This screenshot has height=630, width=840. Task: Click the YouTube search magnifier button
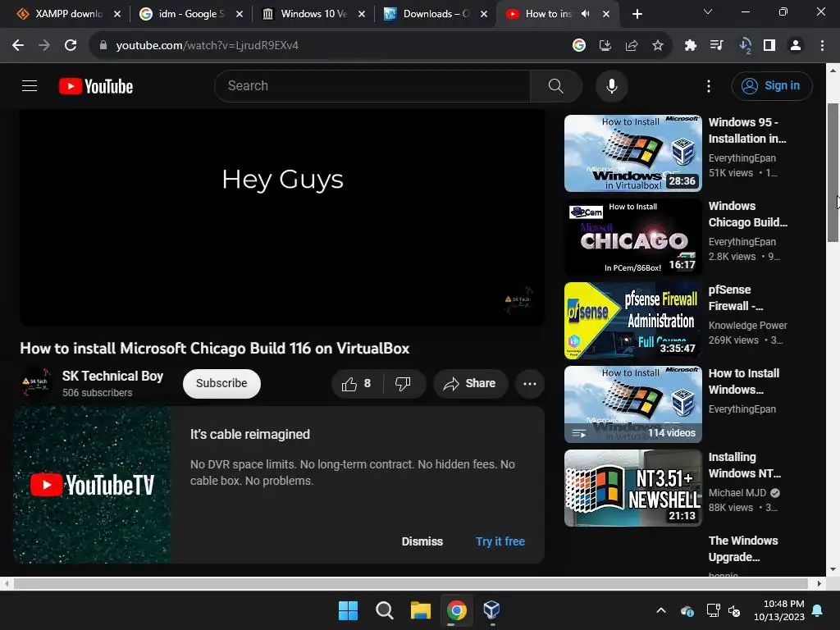[556, 85]
